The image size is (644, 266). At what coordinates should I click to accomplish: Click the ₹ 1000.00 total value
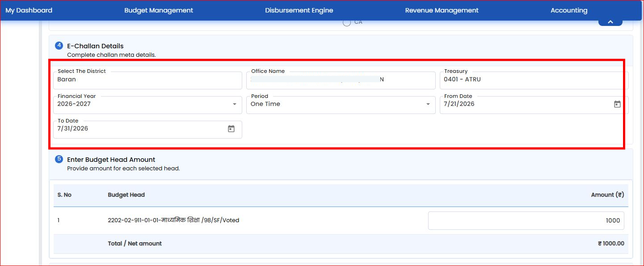tap(611, 244)
